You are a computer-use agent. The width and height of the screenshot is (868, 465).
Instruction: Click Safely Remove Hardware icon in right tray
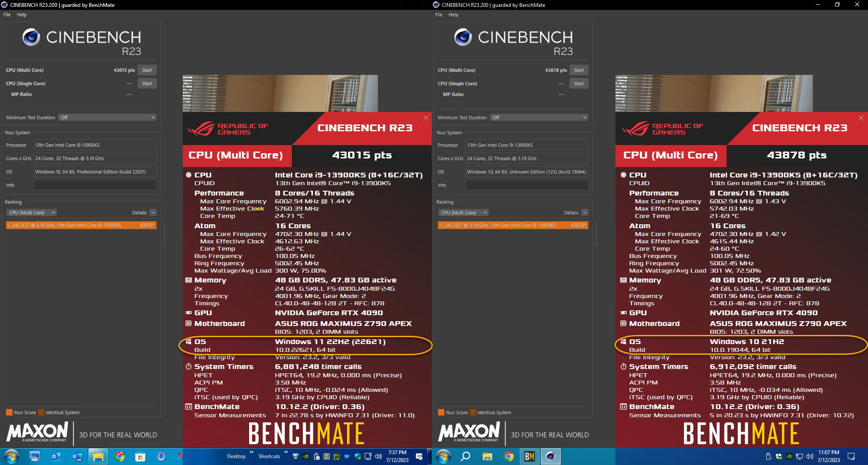(768, 456)
